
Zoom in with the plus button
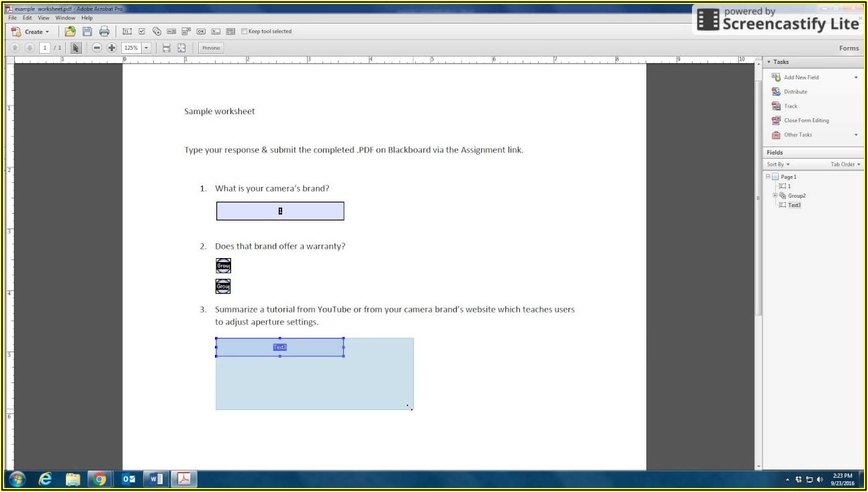pyautogui.click(x=112, y=48)
